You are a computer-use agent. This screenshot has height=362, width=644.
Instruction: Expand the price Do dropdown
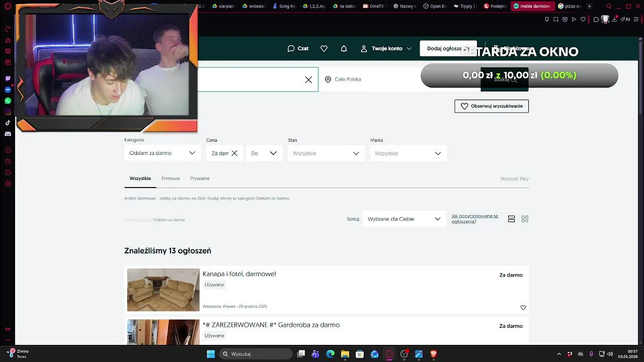coord(264,153)
